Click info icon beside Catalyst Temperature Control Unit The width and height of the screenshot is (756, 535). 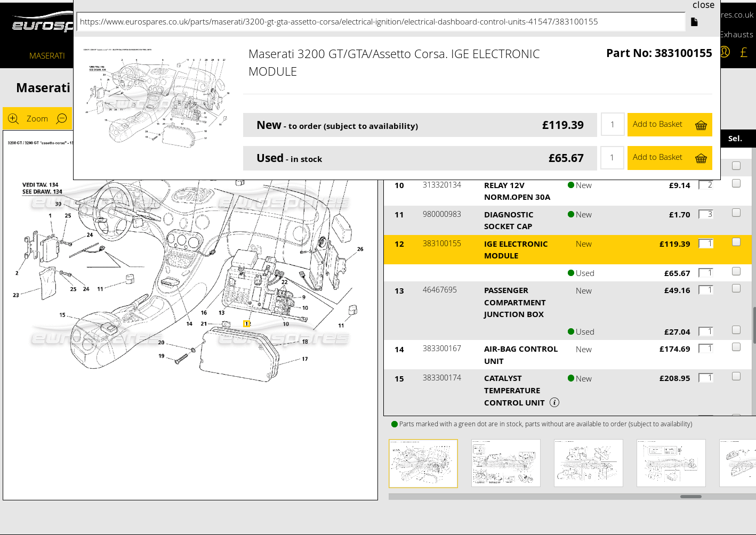554,402
